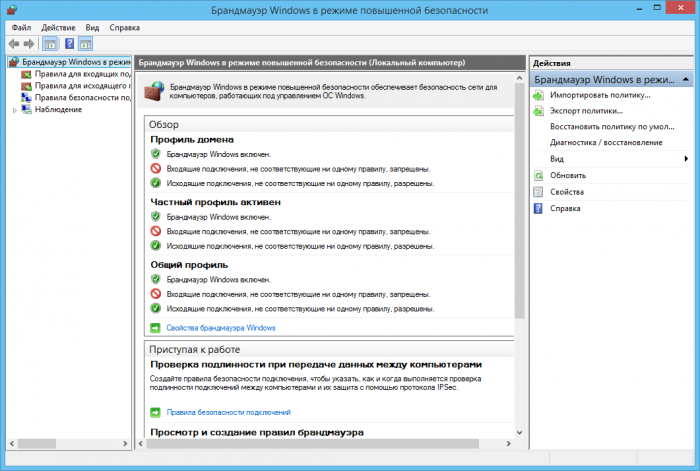Click the refresh icon next to 'Обновить'

[x=539, y=175]
